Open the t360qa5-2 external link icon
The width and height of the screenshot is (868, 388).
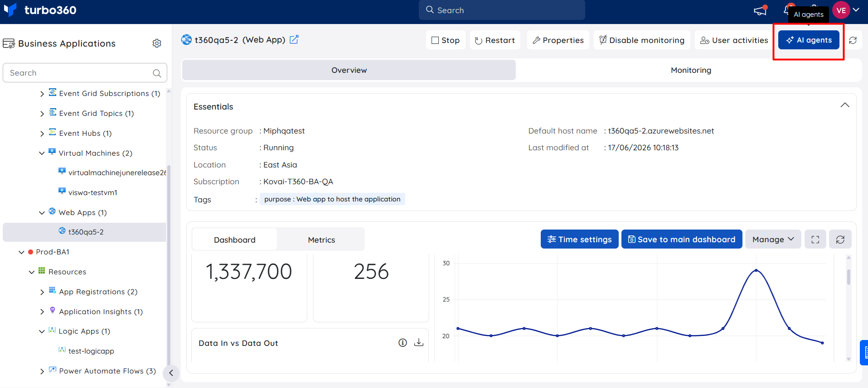(x=294, y=40)
